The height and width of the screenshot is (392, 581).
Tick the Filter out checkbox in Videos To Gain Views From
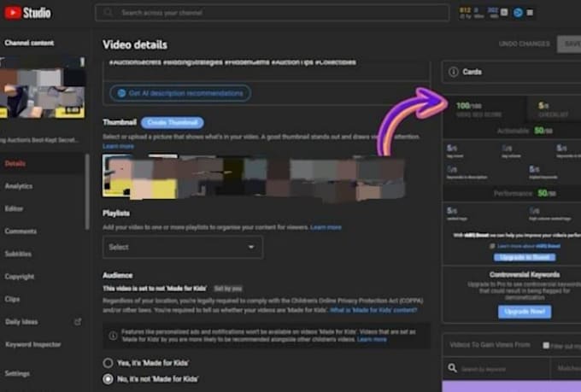pyautogui.click(x=546, y=345)
